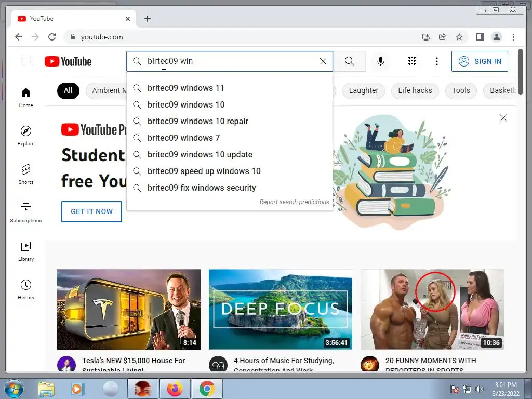Select the All filter chip
Image resolution: width=532 pixels, height=399 pixels.
pos(68,90)
